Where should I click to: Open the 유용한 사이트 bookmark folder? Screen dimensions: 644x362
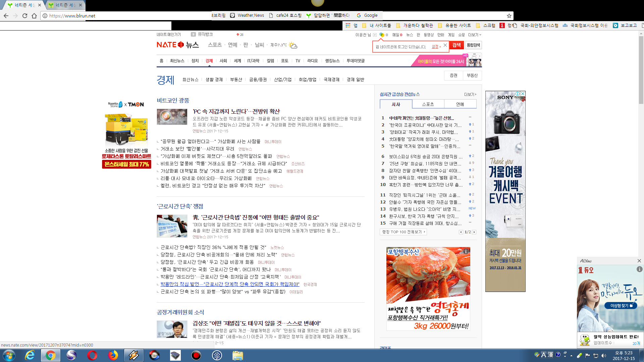tap(454, 25)
